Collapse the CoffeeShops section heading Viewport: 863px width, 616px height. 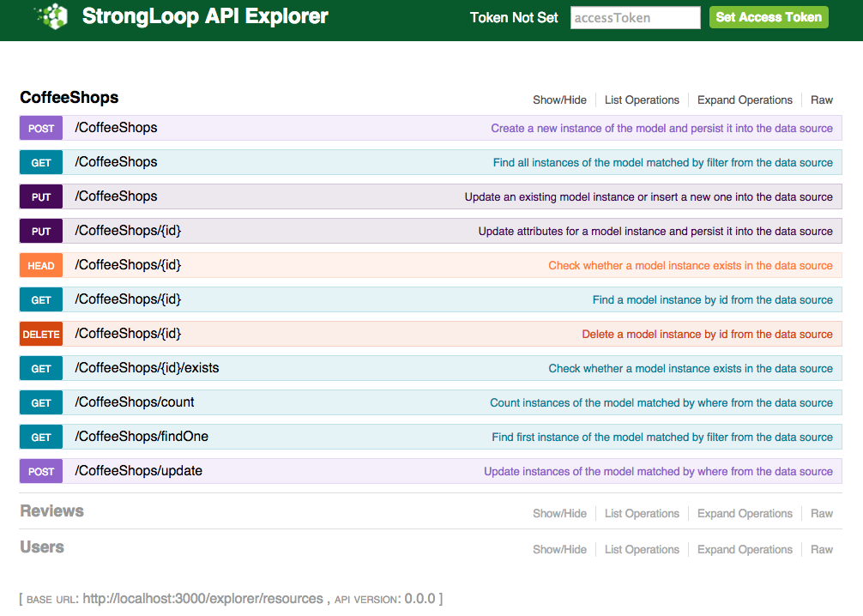(69, 98)
